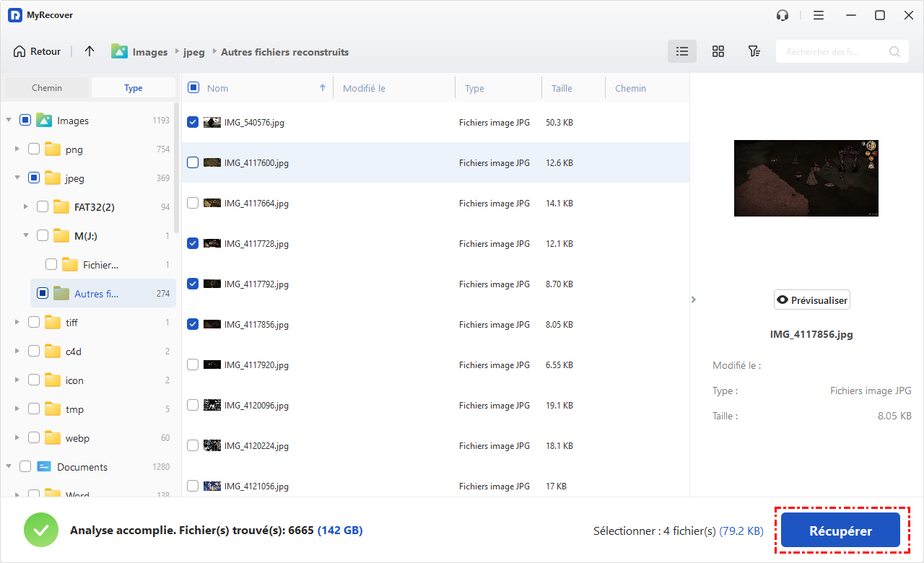The height and width of the screenshot is (563, 924).
Task: Open the filter options icon
Action: point(754,51)
